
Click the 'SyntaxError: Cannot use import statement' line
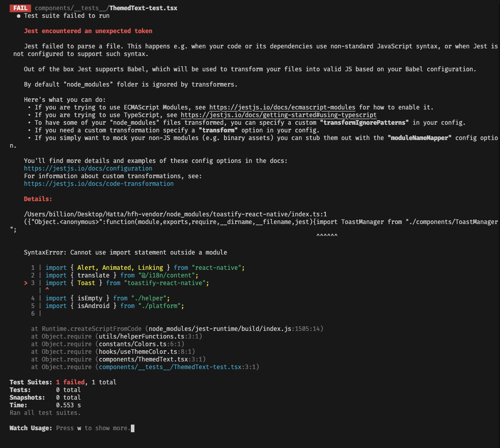point(125,253)
